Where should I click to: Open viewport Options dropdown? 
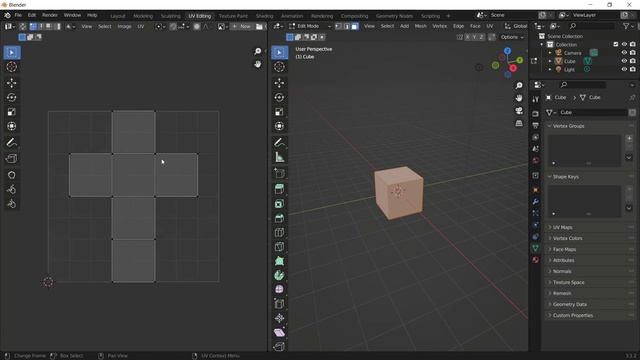click(512, 37)
